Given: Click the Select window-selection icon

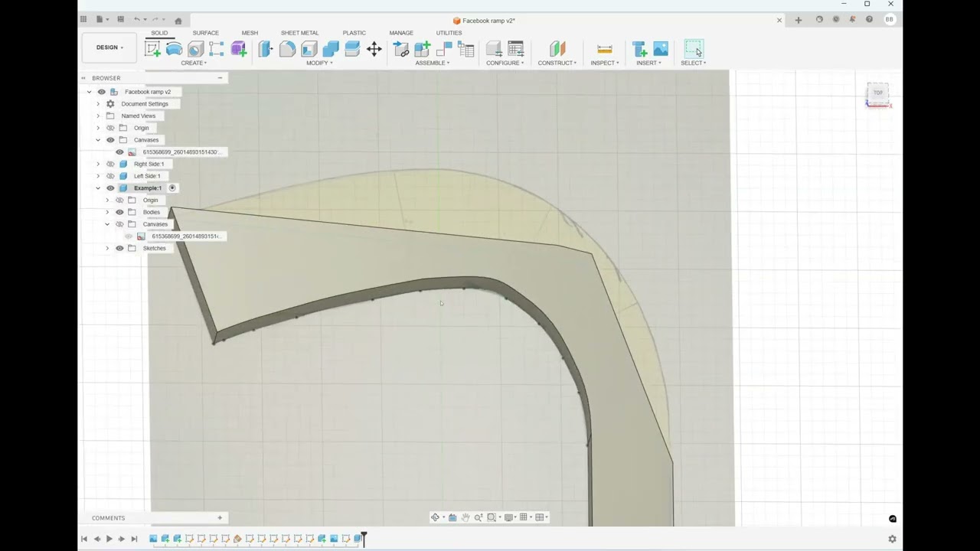Looking at the screenshot, I should pyautogui.click(x=693, y=49).
